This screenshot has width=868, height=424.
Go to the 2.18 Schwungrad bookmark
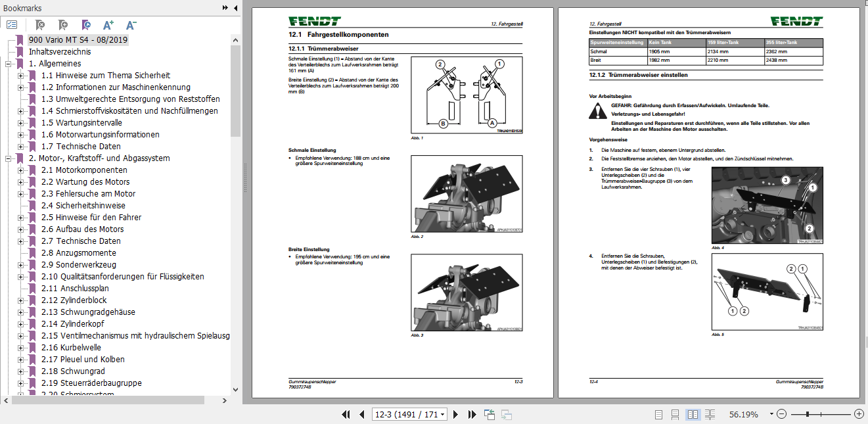(73, 371)
